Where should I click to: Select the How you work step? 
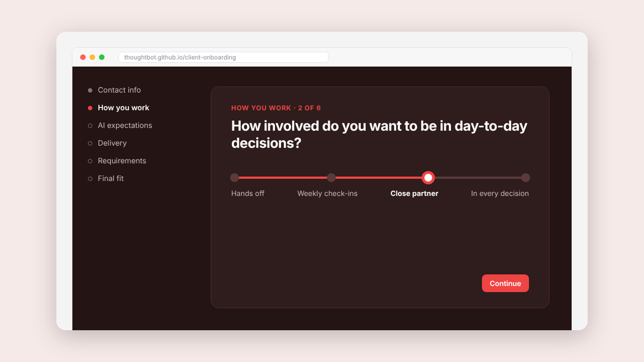click(x=118, y=108)
